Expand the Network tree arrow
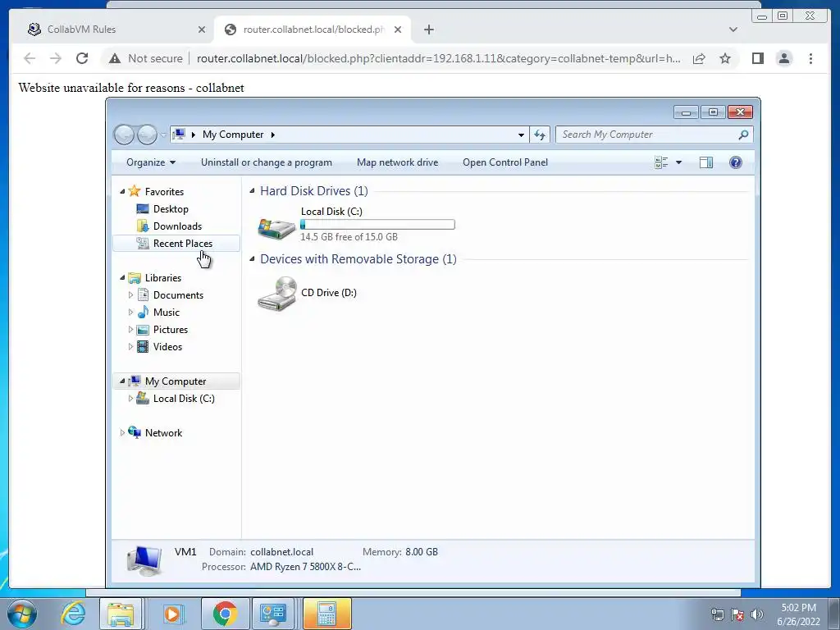 click(x=122, y=433)
